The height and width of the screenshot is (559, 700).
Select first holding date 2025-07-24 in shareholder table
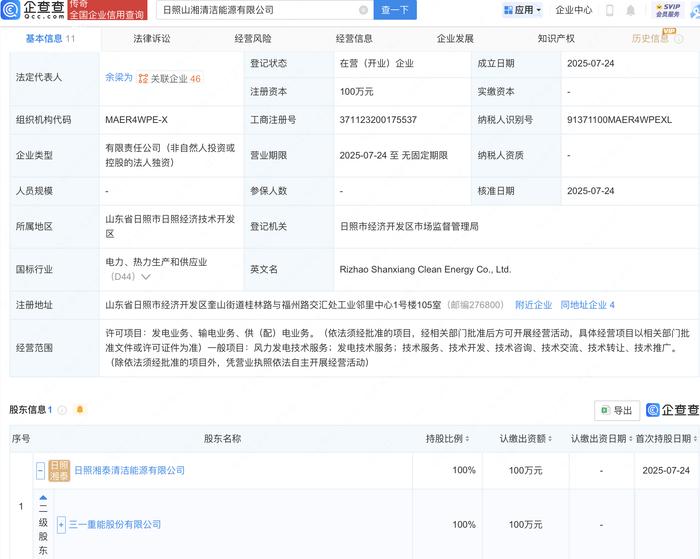[666, 470]
